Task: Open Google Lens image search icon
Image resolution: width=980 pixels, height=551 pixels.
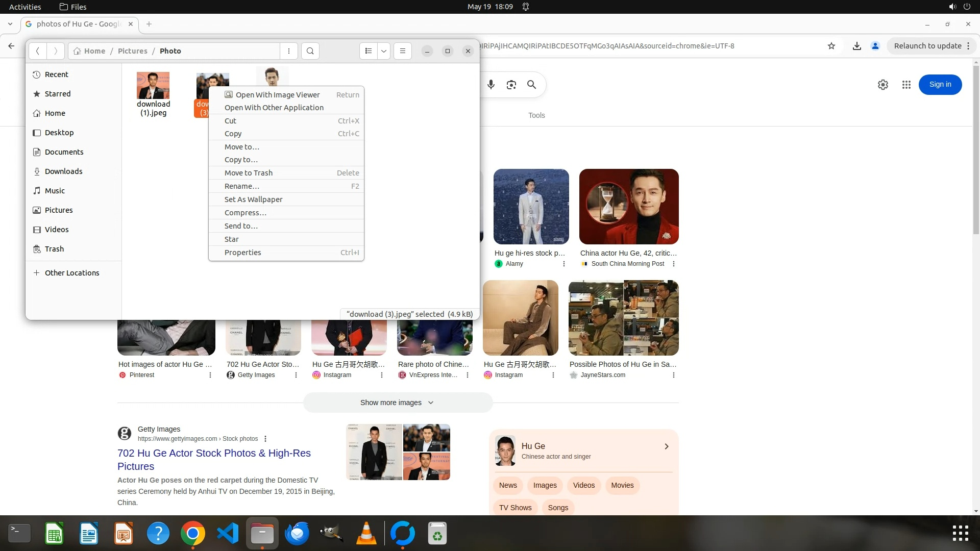Action: pyautogui.click(x=511, y=85)
